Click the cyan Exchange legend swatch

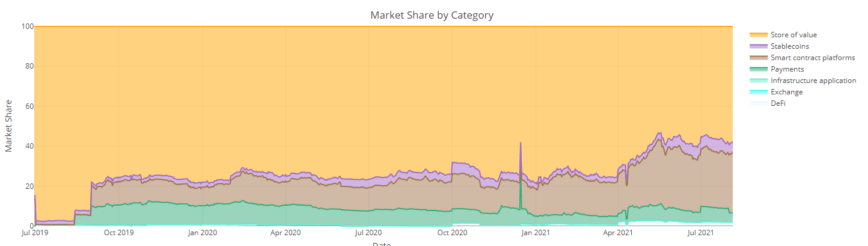(759, 92)
